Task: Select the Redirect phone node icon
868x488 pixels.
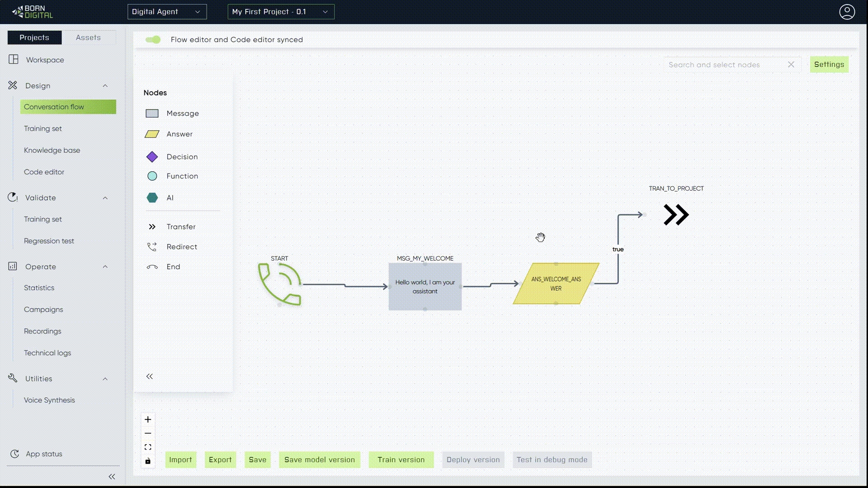Action: tap(152, 247)
